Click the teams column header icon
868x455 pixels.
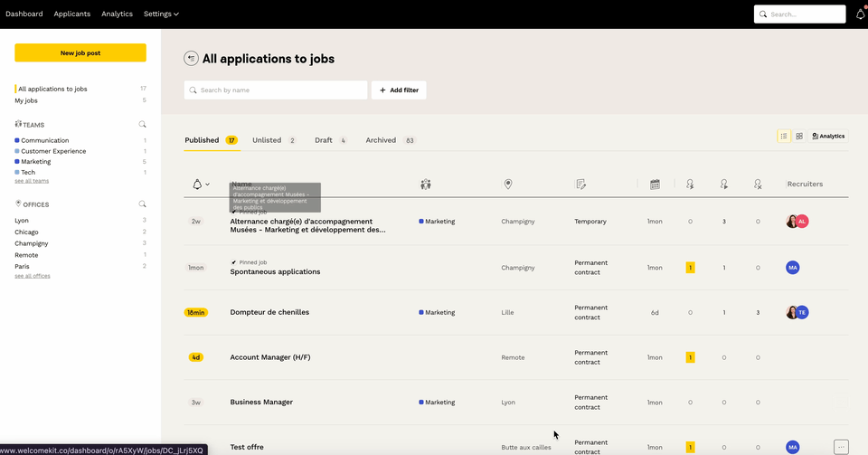tap(426, 185)
